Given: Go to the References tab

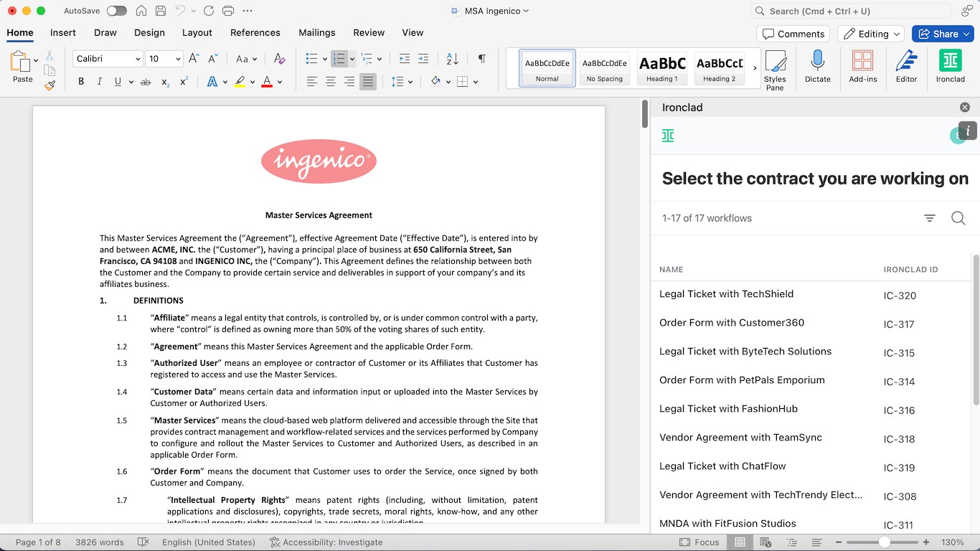Looking at the screenshot, I should point(255,32).
